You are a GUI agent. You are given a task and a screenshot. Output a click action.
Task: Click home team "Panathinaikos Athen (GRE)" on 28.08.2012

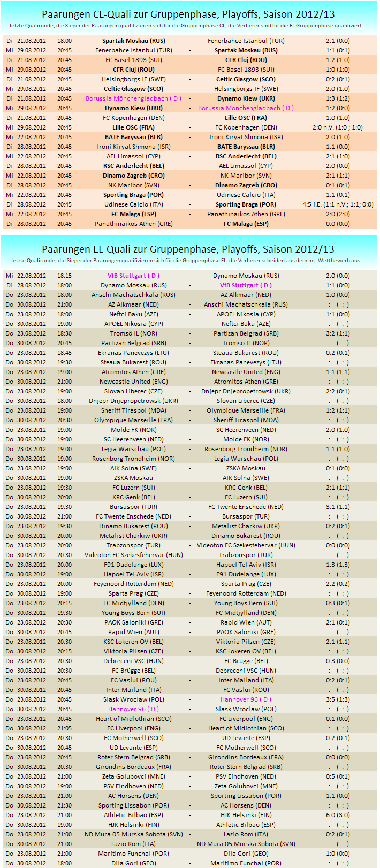coord(134,224)
